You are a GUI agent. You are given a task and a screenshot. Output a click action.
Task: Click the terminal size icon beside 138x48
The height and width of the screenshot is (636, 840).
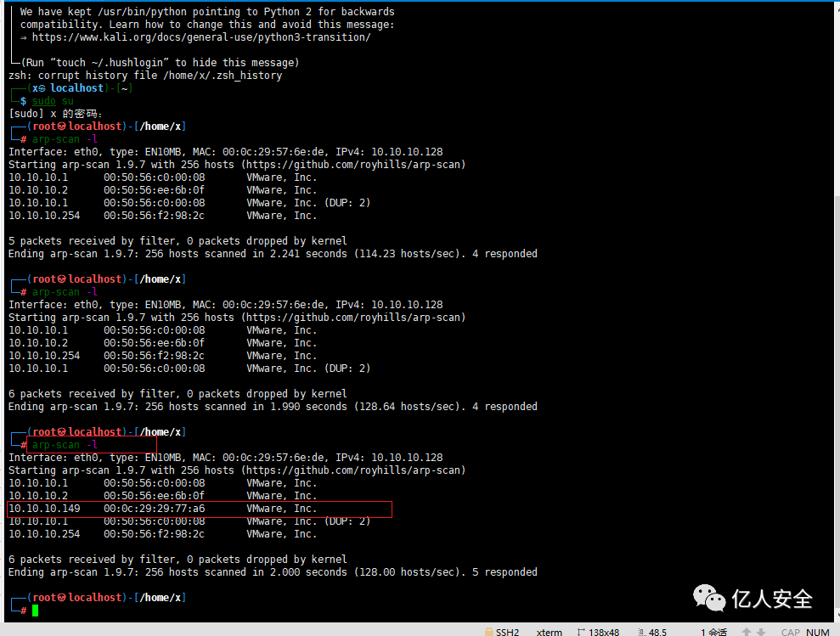point(581,633)
